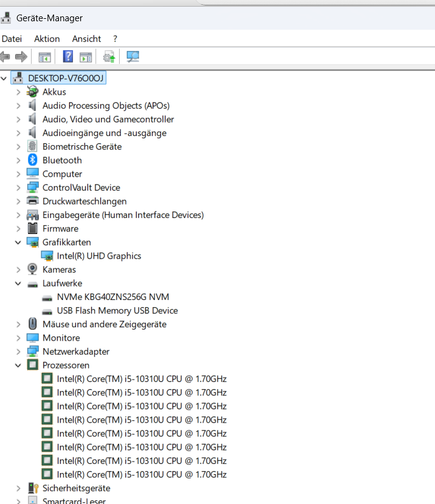Click the Intel UHD Graphics adapter icon
Image resolution: width=435 pixels, height=504 pixels.
pyautogui.click(x=47, y=256)
